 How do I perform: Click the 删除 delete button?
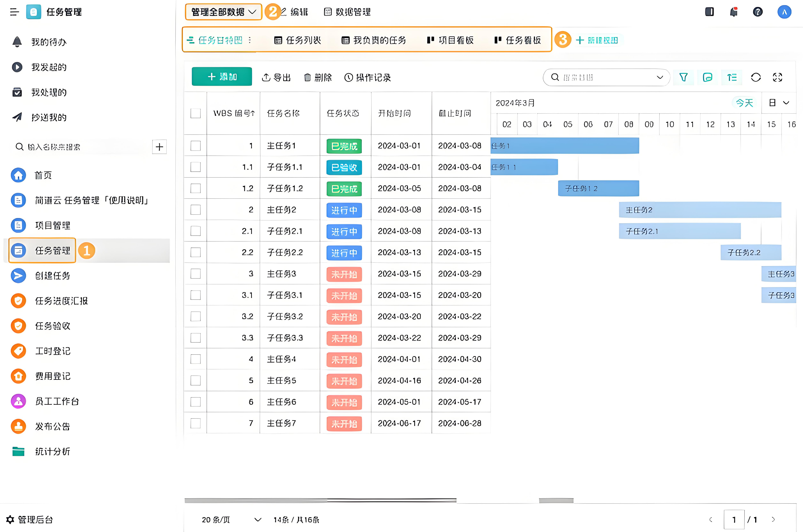click(318, 78)
